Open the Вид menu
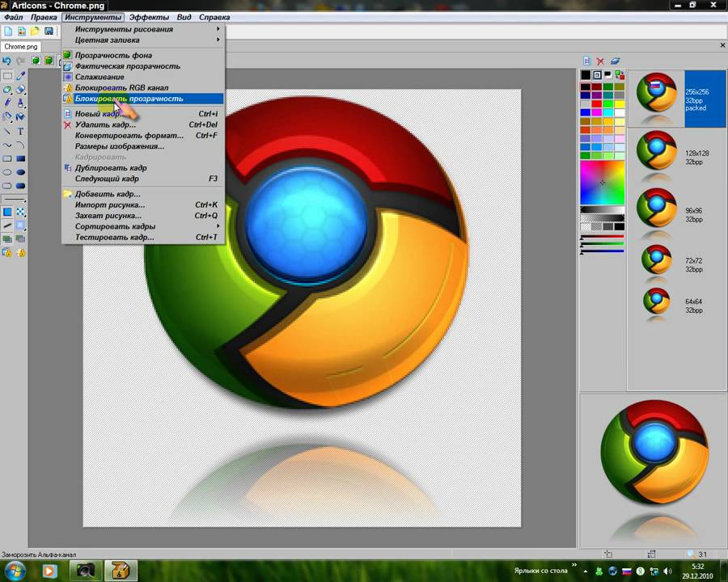The image size is (728, 582). click(184, 17)
